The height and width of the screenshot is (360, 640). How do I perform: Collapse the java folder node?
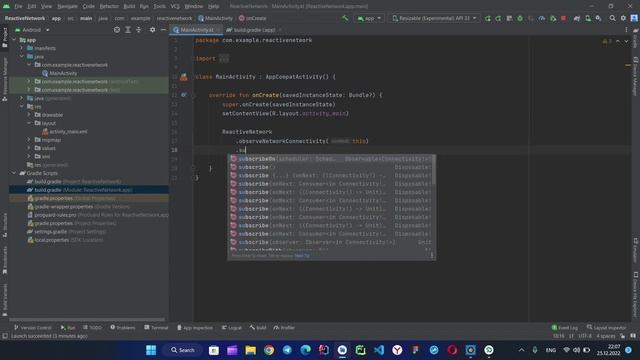coord(22,56)
